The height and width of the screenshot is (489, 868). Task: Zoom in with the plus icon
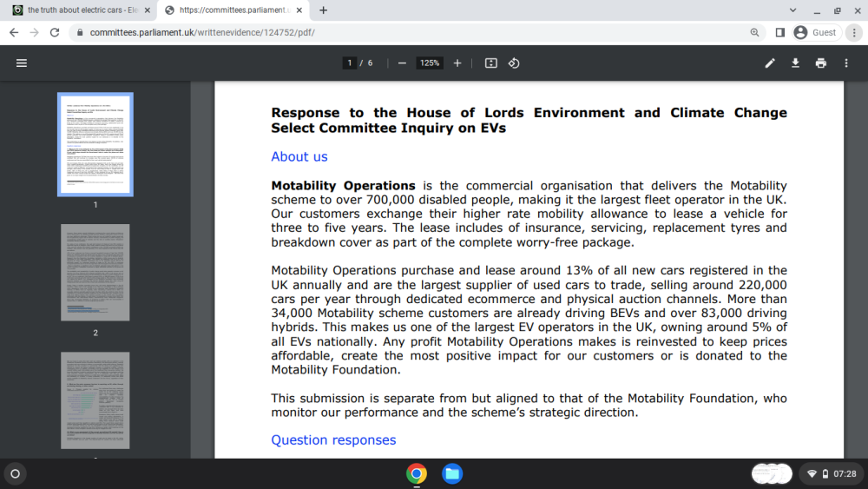(457, 63)
